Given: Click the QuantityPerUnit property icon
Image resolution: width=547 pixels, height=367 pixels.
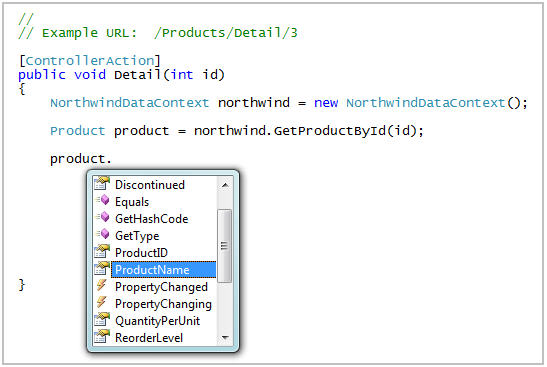Looking at the screenshot, I should [102, 320].
